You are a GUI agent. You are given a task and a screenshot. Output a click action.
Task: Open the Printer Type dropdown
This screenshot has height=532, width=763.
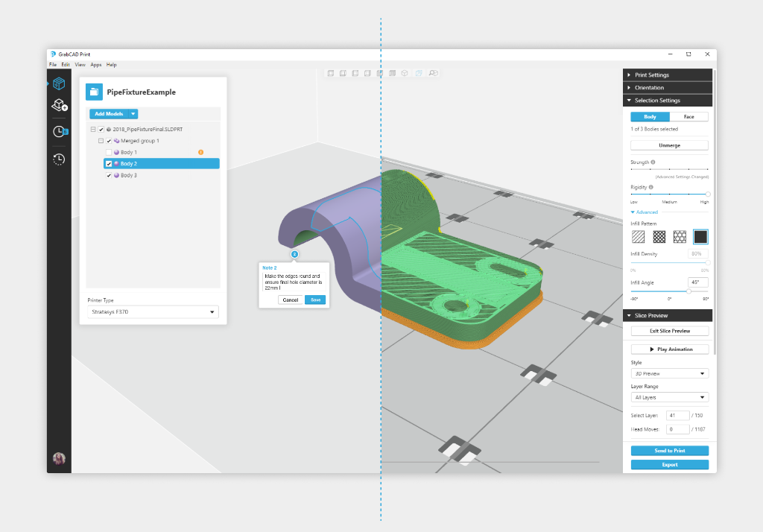pyautogui.click(x=153, y=311)
